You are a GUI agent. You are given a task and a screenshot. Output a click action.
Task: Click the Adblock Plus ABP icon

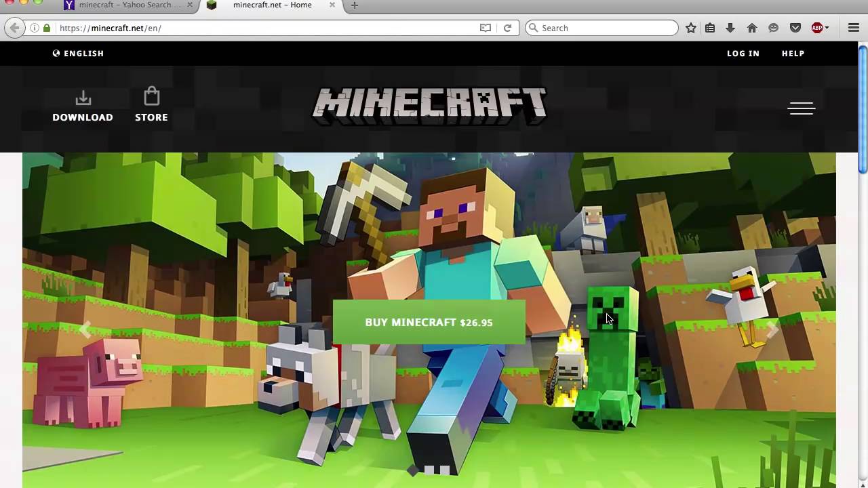pyautogui.click(x=817, y=28)
